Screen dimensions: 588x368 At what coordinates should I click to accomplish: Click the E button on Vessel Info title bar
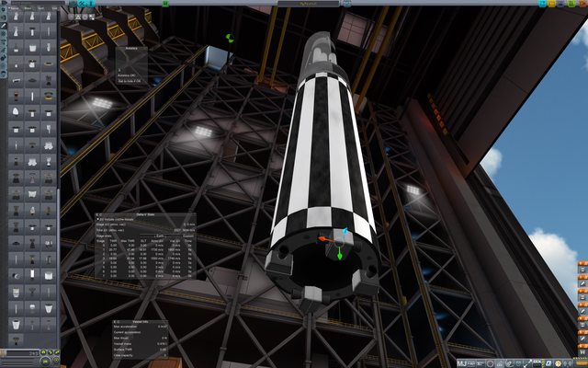[x=114, y=322]
